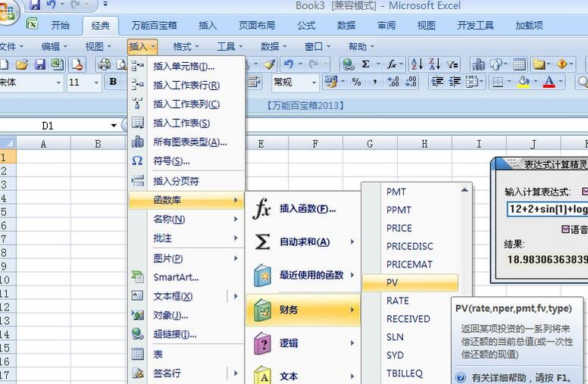Screen dimensions: 588x384
Task: Switch to the 开始 ribbon tab
Action: 61,26
